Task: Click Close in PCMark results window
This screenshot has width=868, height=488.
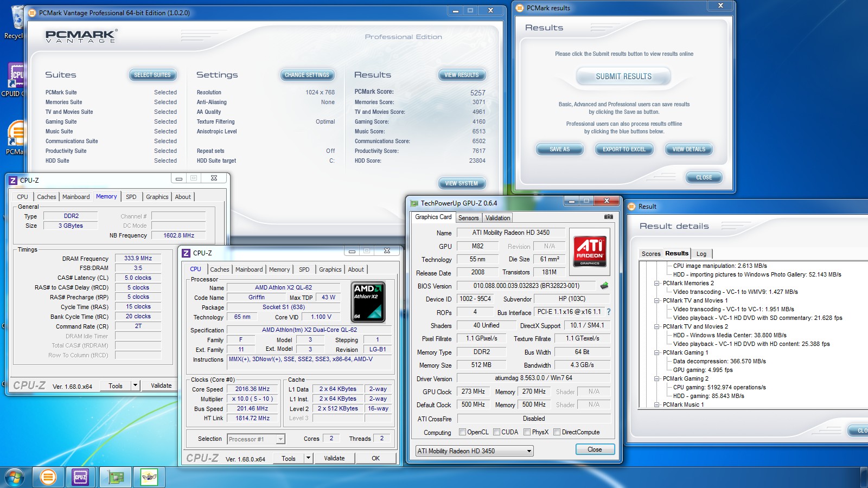Action: tap(704, 178)
